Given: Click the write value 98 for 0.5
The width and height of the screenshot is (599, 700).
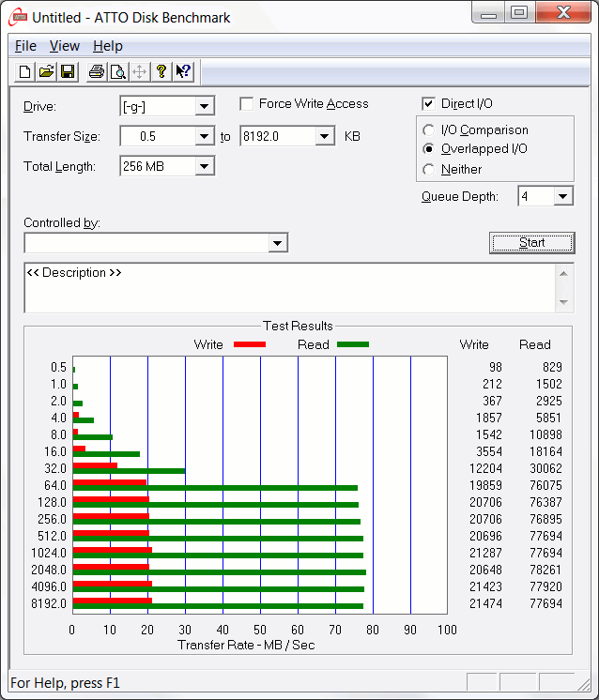Looking at the screenshot, I should (496, 367).
